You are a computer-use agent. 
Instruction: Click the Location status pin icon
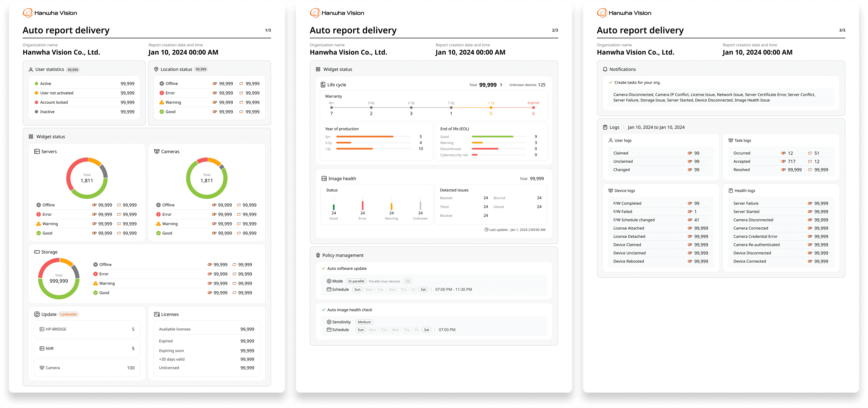tap(156, 69)
